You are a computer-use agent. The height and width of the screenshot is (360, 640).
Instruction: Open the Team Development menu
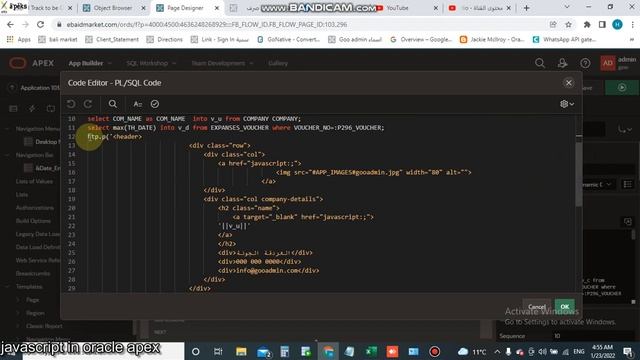point(222,63)
